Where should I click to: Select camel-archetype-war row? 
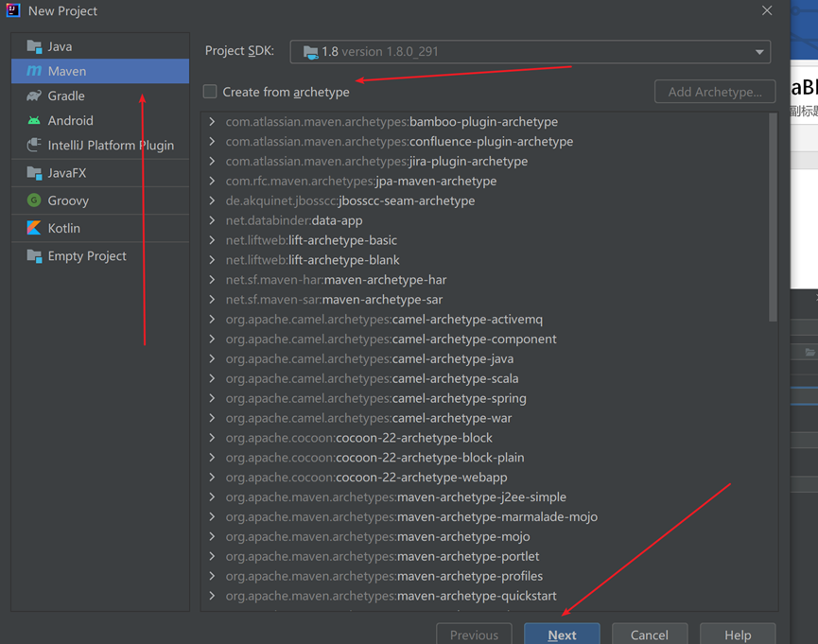(485, 418)
